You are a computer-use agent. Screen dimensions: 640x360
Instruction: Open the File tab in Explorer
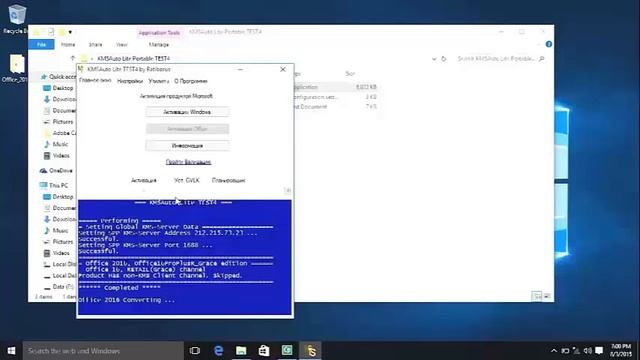click(x=41, y=44)
